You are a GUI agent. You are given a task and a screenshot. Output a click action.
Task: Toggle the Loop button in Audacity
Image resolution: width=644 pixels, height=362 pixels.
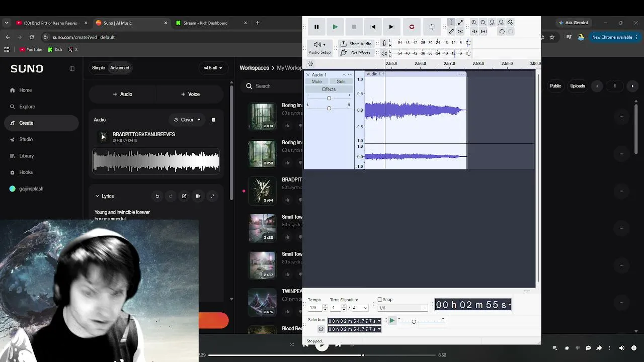tap(432, 27)
